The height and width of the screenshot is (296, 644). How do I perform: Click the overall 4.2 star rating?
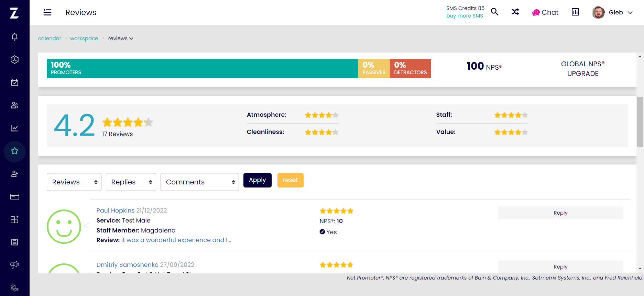128,122
